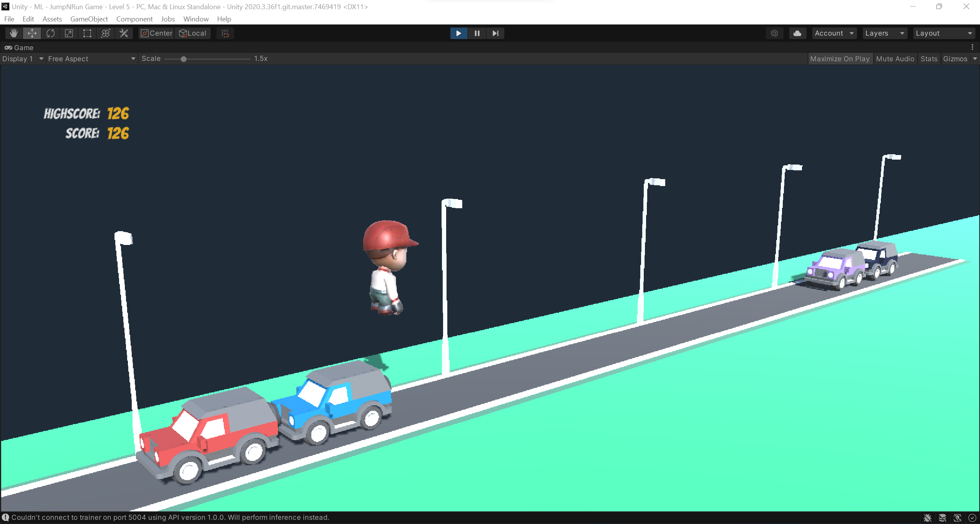Select the Hand tool in the toolbar

(x=13, y=33)
